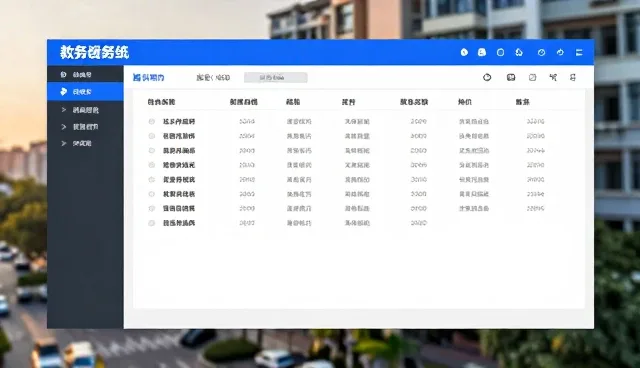Click the blue page title tab in the toolbar
This screenshot has height=368, width=640.
[149, 77]
